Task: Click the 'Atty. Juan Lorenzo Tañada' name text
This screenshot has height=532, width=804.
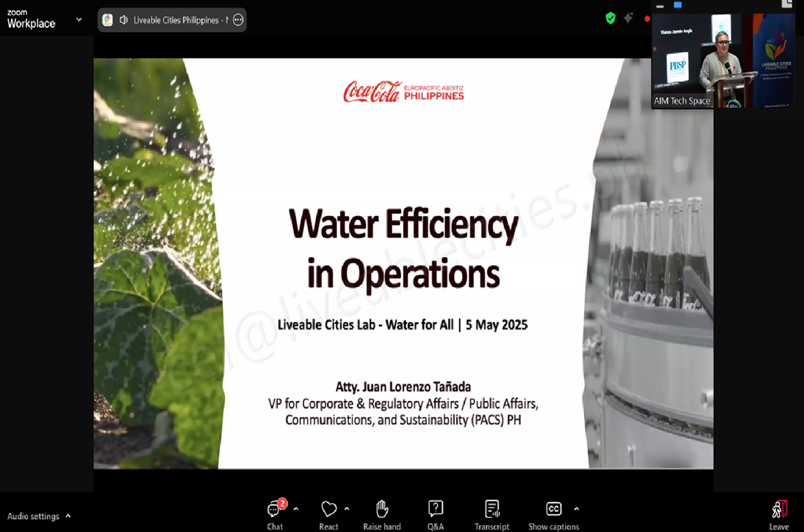Action: coord(403,387)
